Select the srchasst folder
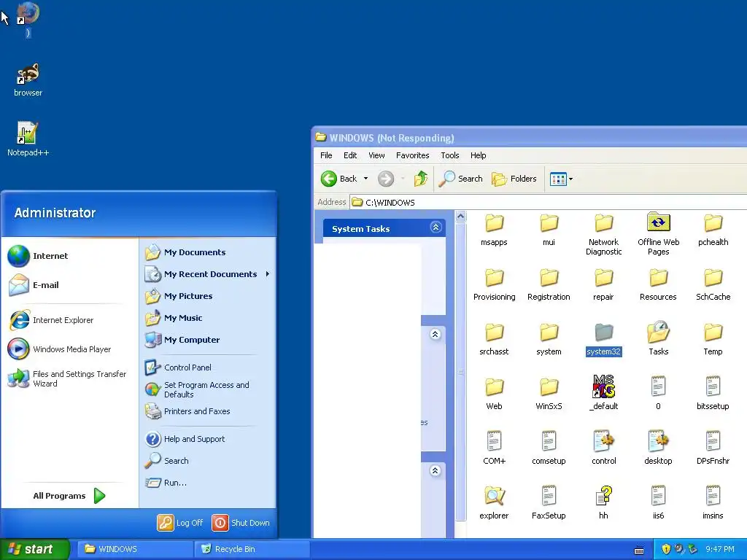This screenshot has width=747, height=560. click(494, 339)
